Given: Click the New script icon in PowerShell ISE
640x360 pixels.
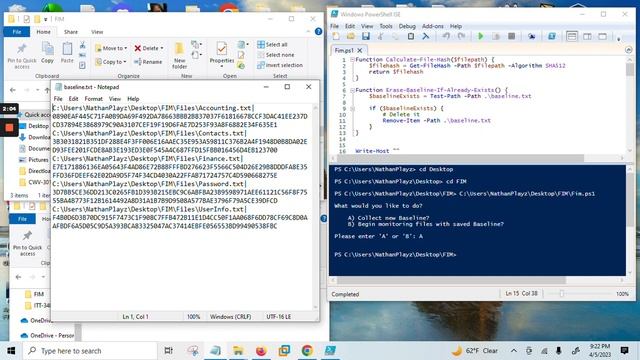Looking at the screenshot, I should click(336, 36).
